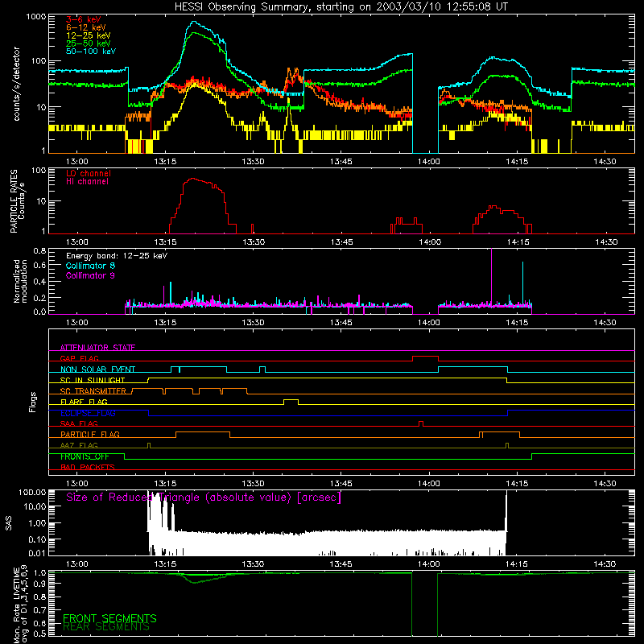Click the tall magenta Collimator 9 spike

click(x=491, y=277)
